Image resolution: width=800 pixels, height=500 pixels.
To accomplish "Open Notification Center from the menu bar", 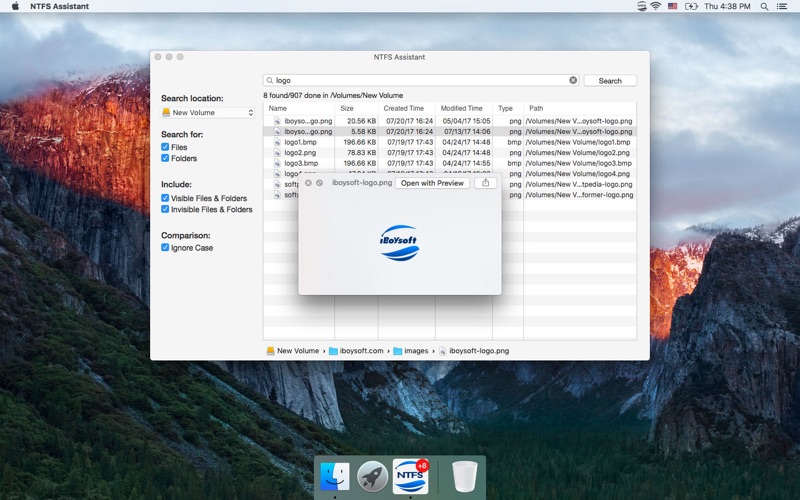I will click(x=785, y=6).
